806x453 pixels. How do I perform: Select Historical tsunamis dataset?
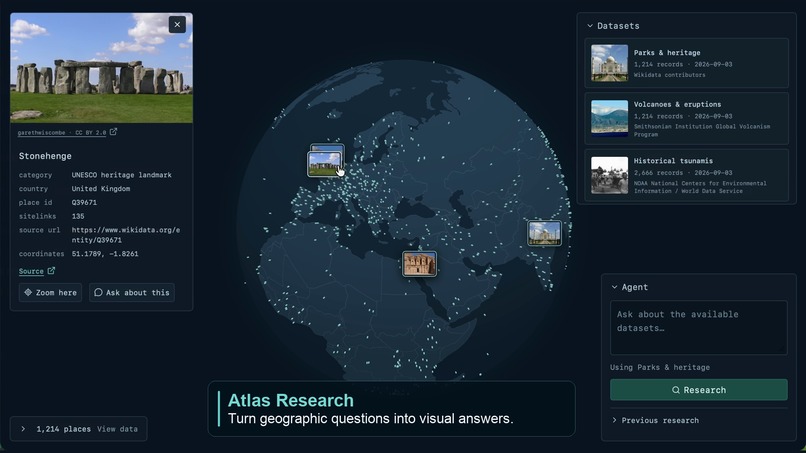point(686,175)
